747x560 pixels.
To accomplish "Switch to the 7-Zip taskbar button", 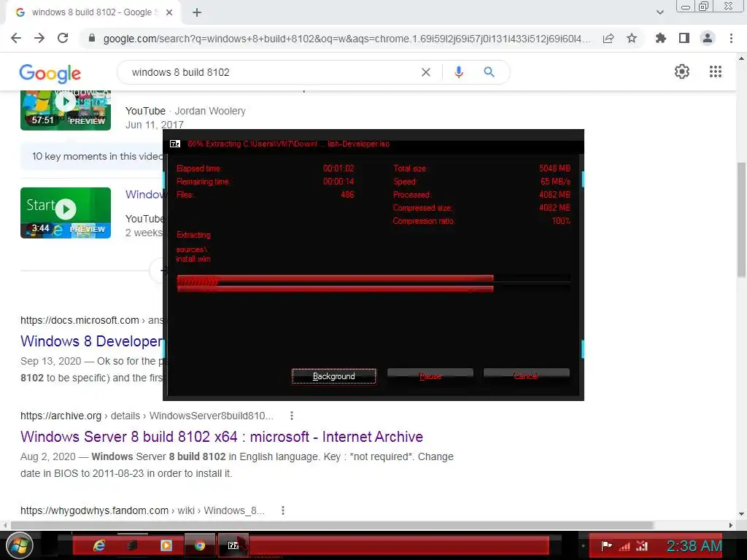I will pos(233,545).
